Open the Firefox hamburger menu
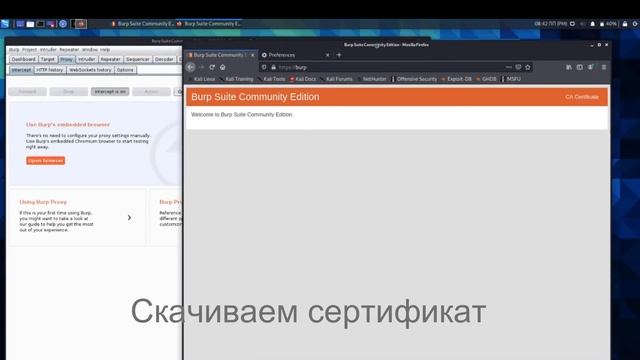This screenshot has width=640, height=360. 604,67
